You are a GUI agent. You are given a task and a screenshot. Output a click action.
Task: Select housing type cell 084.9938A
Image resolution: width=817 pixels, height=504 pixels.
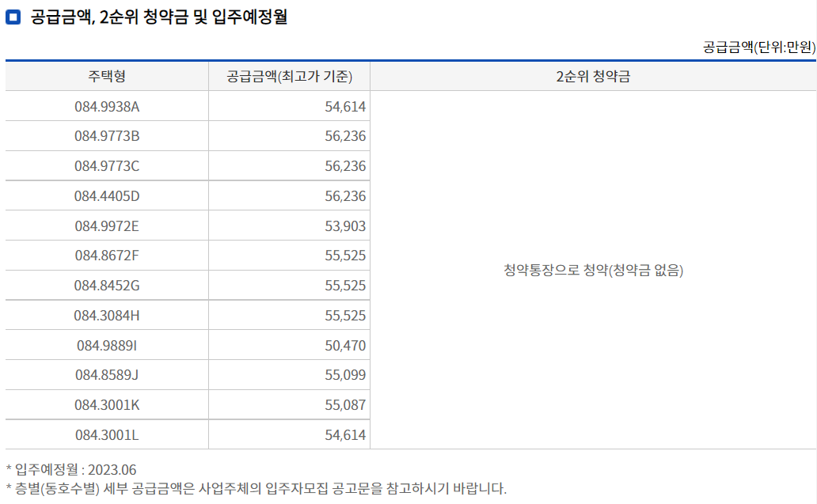[x=107, y=107]
